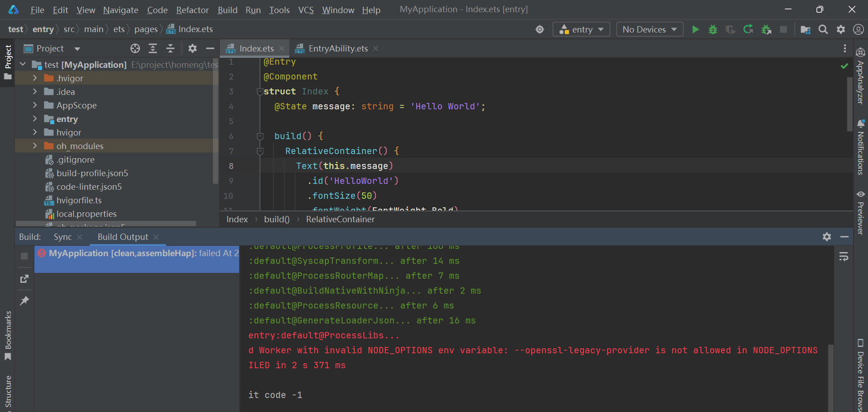Attach debugger to process icon
The width and height of the screenshot is (868, 412).
766,29
